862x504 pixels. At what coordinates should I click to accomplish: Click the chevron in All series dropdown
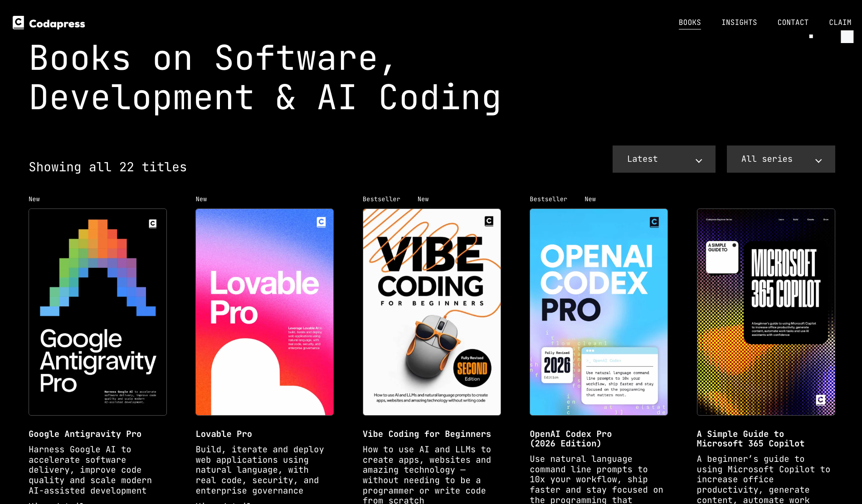[818, 160]
